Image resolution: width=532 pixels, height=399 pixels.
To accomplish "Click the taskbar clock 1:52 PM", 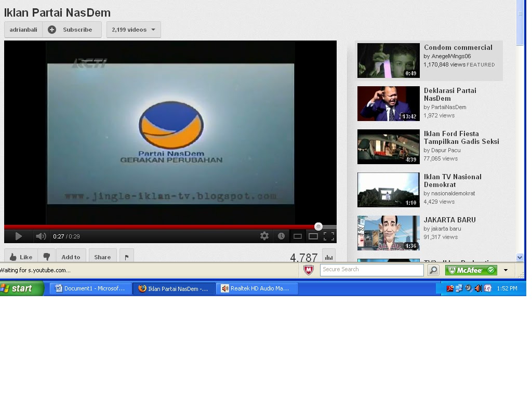I will pyautogui.click(x=507, y=288).
